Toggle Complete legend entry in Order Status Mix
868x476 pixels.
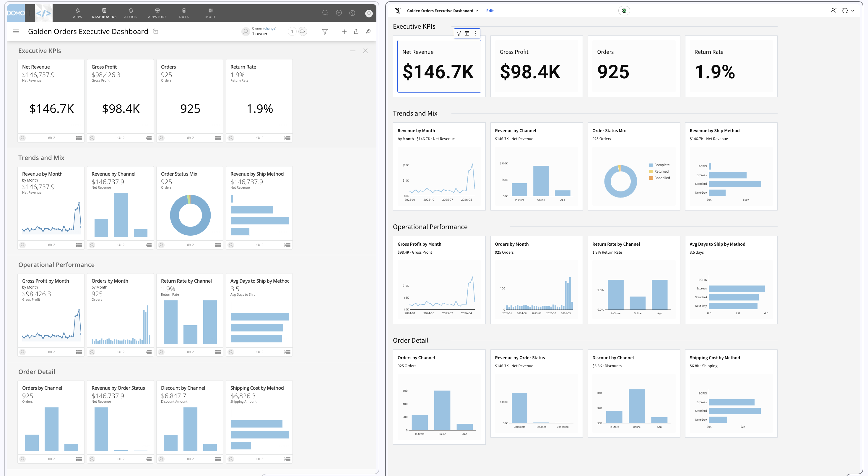[x=659, y=165]
